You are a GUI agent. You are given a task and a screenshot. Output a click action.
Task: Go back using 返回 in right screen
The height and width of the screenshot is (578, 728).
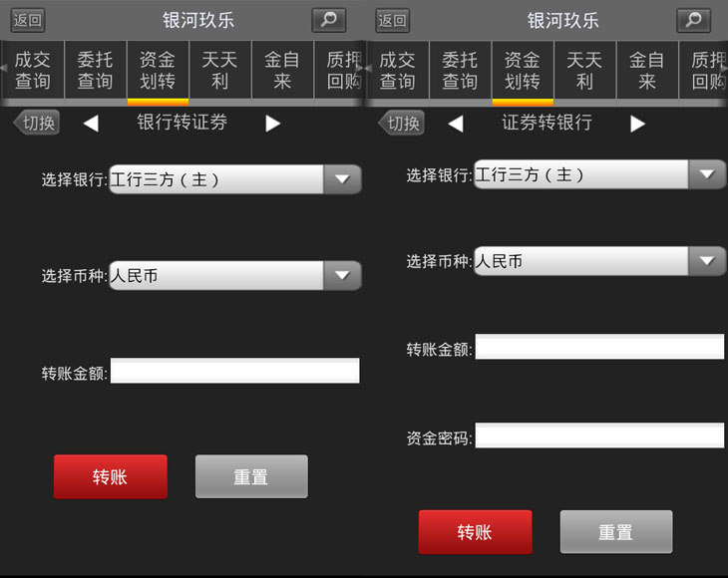[x=392, y=20]
